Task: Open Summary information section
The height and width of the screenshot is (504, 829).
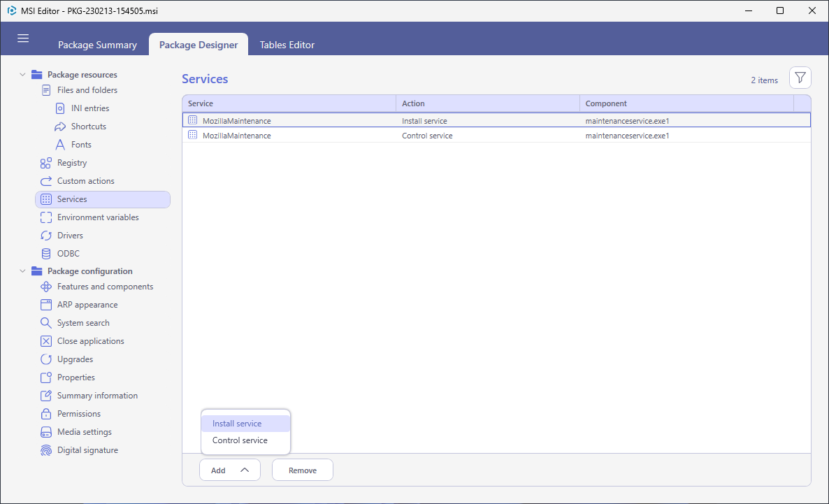Action: [97, 396]
